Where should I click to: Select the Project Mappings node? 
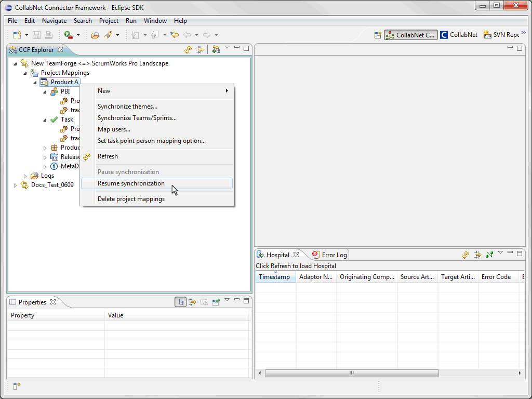coord(65,73)
